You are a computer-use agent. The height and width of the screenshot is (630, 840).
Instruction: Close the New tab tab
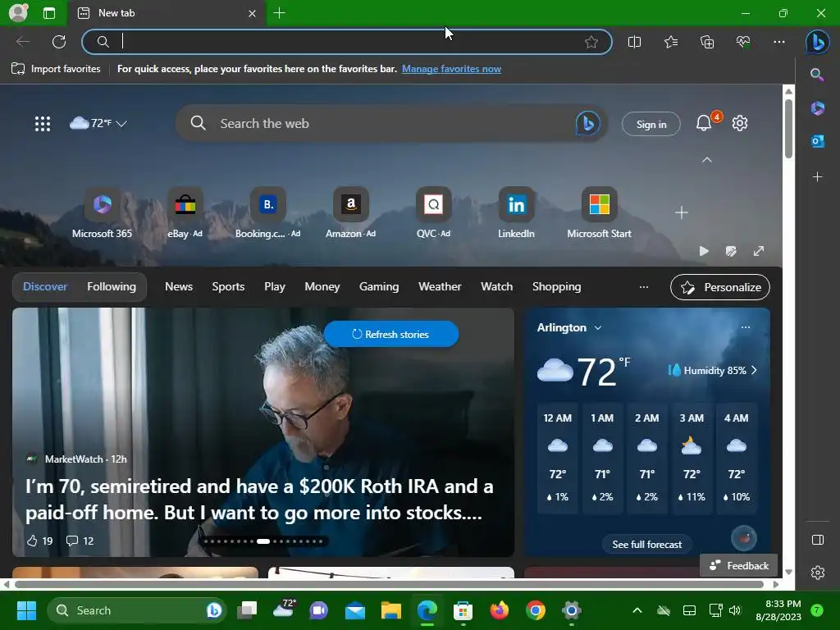[253, 13]
